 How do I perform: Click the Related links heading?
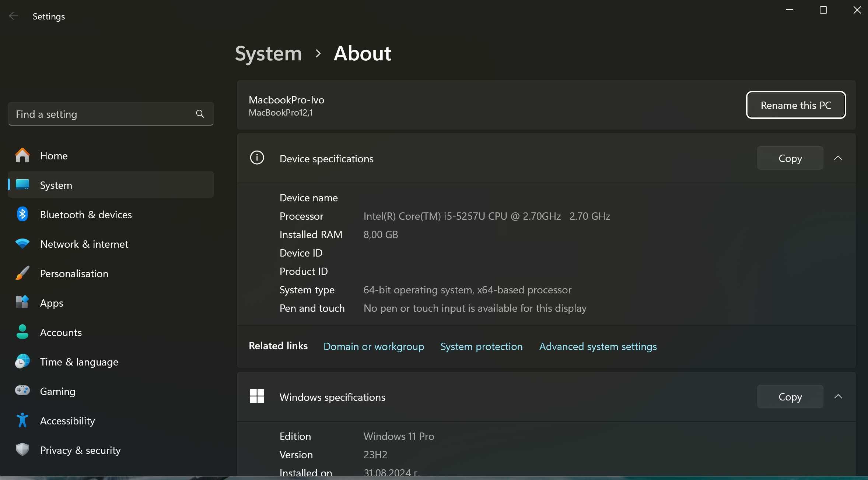tap(278, 346)
